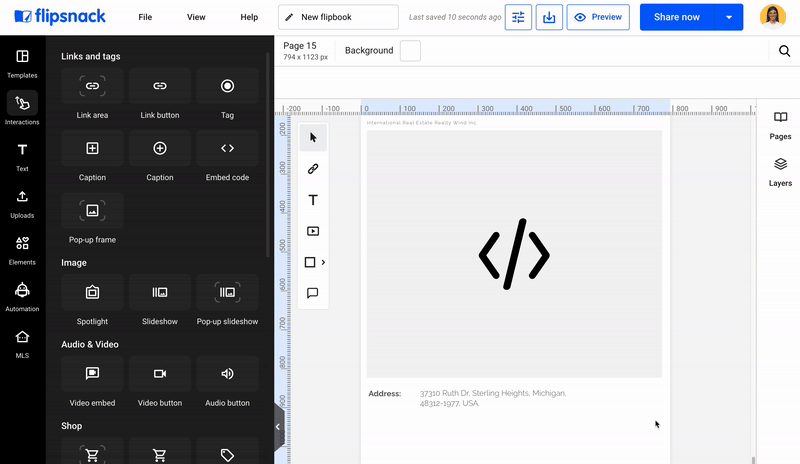Open the Layers panel
Viewport: 800px width, 464px height.
780,172
